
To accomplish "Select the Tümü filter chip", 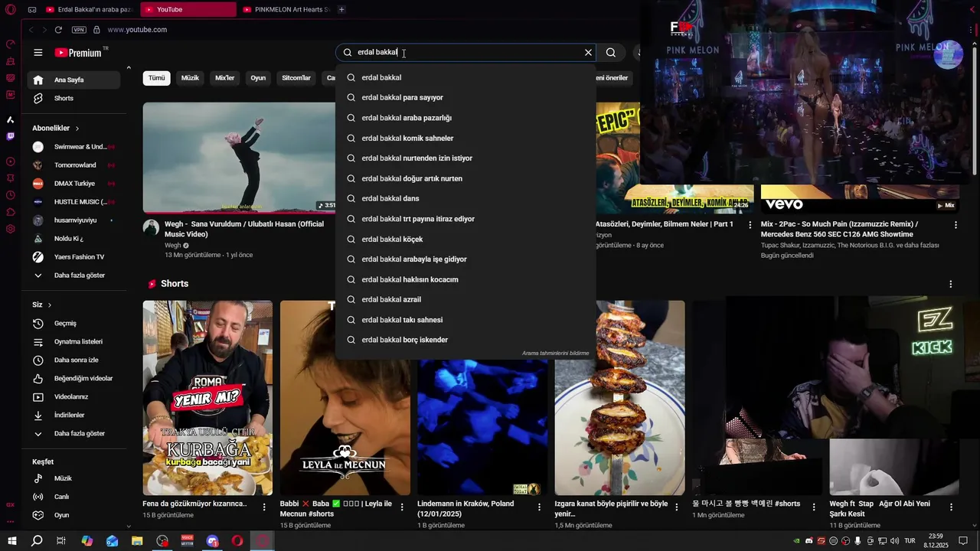I will tap(156, 78).
